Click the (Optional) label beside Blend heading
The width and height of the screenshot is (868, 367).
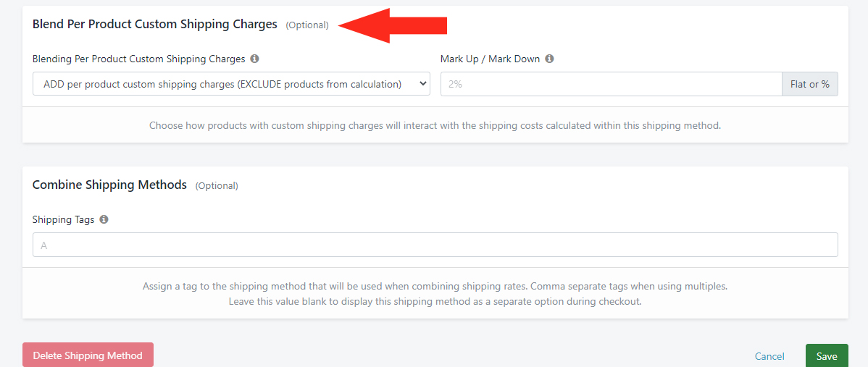click(x=307, y=25)
